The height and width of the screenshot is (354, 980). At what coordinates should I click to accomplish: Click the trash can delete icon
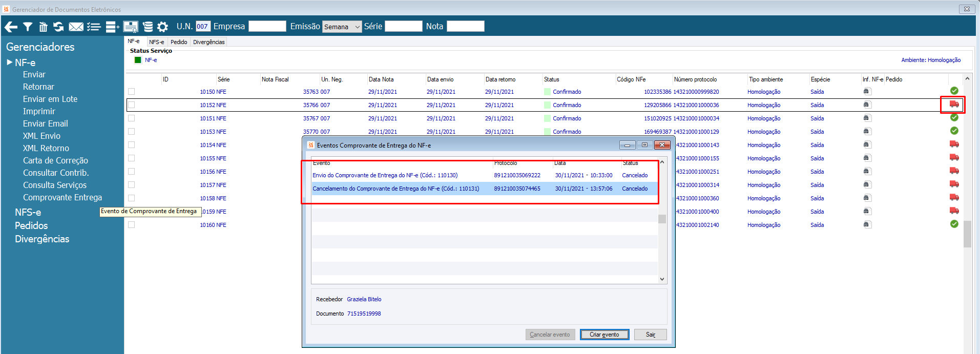[43, 27]
